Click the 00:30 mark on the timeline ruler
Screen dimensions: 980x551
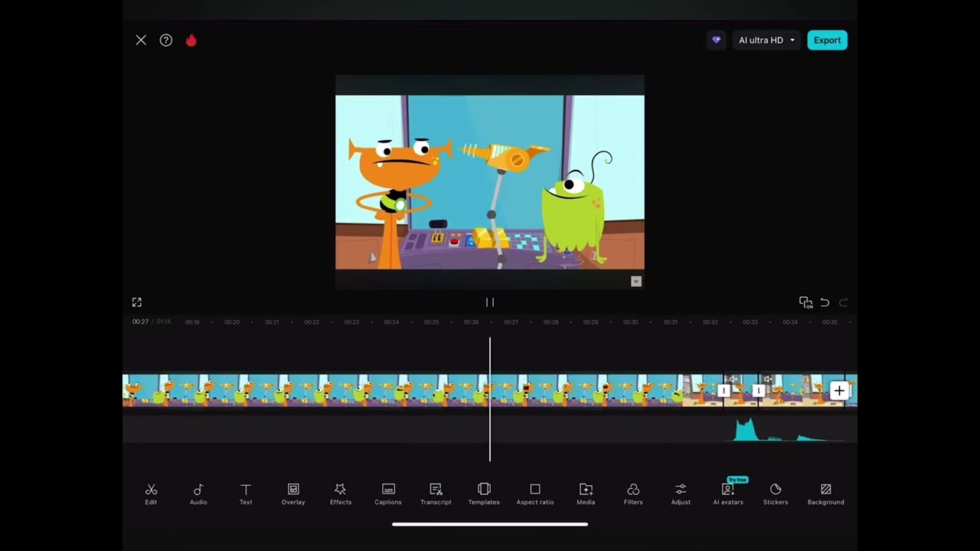[630, 322]
